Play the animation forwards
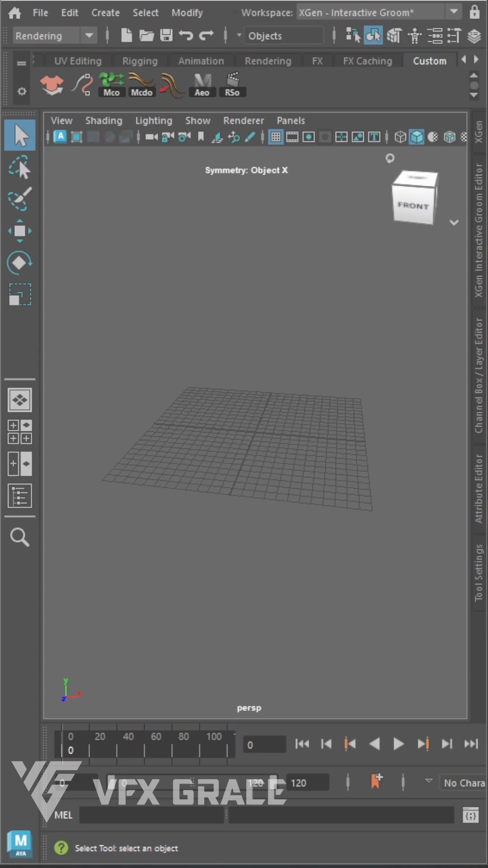This screenshot has height=868, width=488. coord(398,744)
